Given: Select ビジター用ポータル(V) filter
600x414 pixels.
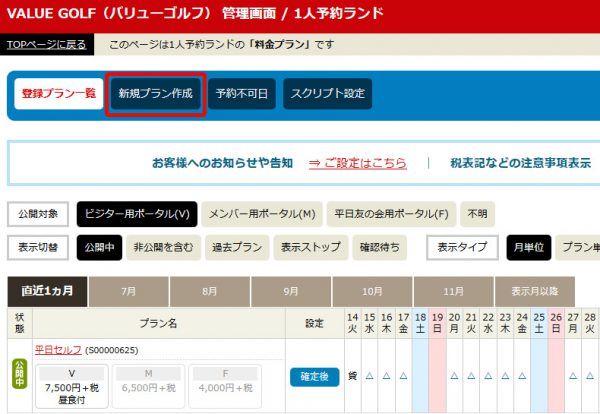Looking at the screenshot, I should click(x=137, y=214).
